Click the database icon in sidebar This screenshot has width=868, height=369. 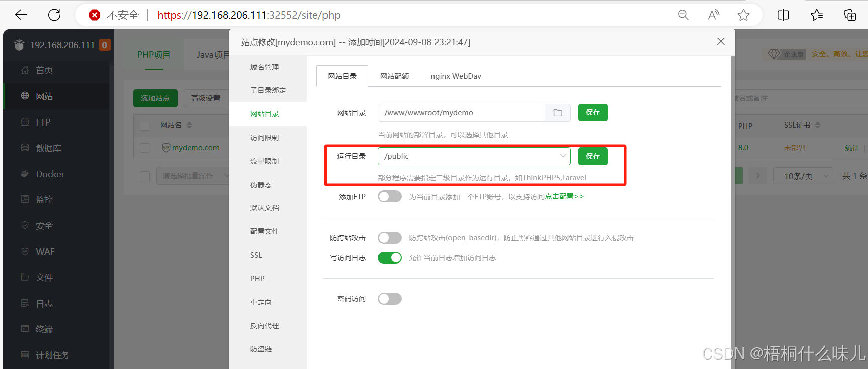(x=25, y=148)
